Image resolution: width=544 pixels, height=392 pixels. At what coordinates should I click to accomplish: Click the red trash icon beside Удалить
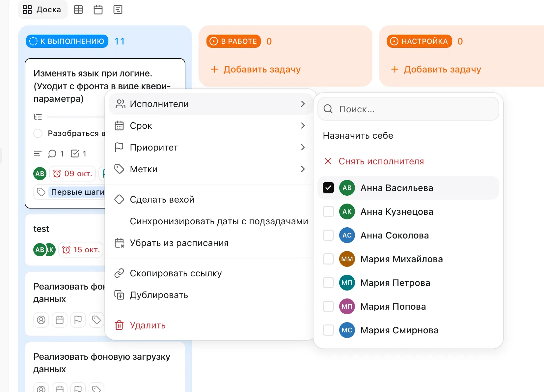(119, 325)
